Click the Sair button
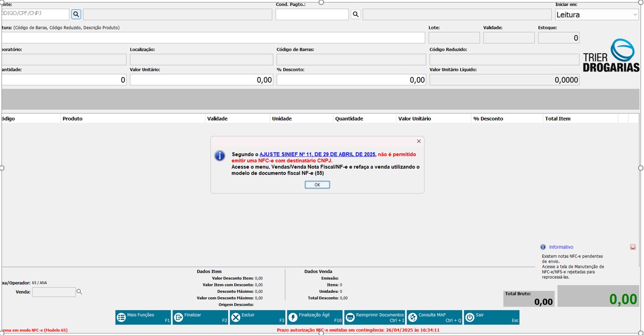This screenshot has height=335, width=644. (x=491, y=318)
